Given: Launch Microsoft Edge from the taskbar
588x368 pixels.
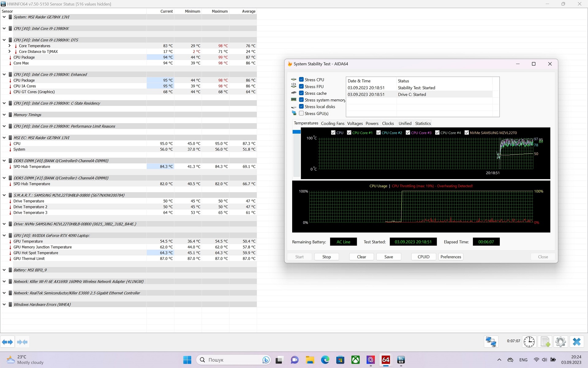Looking at the screenshot, I should tap(325, 360).
